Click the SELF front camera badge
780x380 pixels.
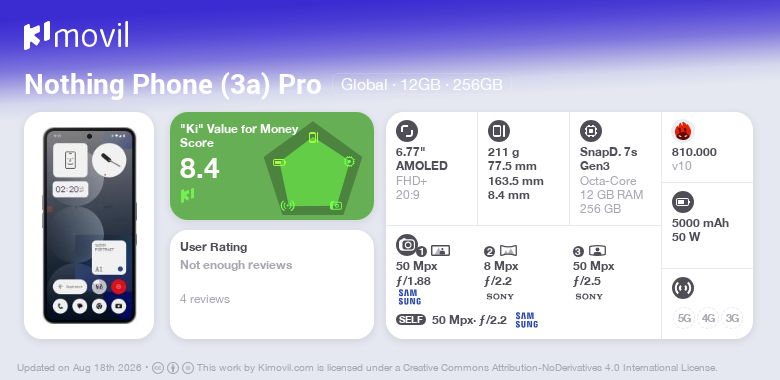tap(411, 320)
